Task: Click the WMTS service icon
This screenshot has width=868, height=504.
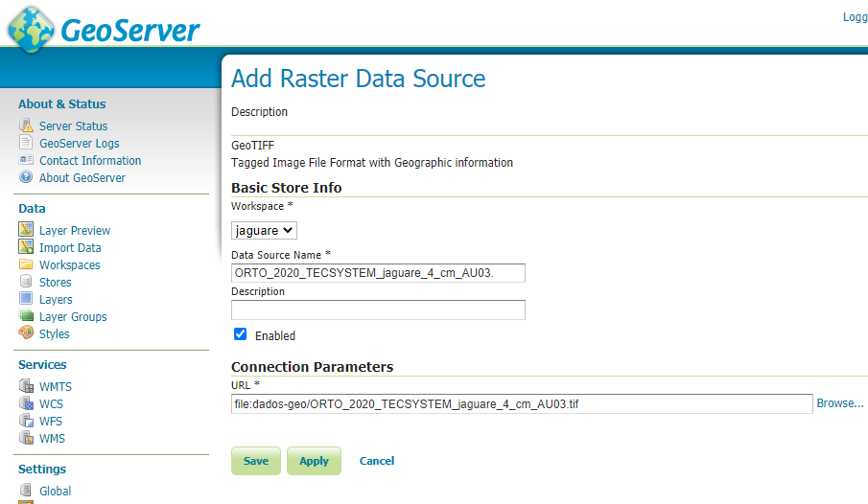Action: click(26, 386)
